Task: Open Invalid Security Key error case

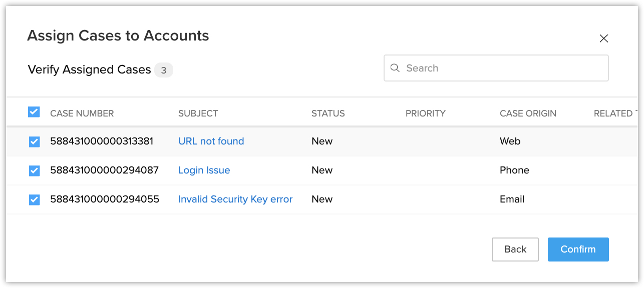Action: tap(235, 199)
